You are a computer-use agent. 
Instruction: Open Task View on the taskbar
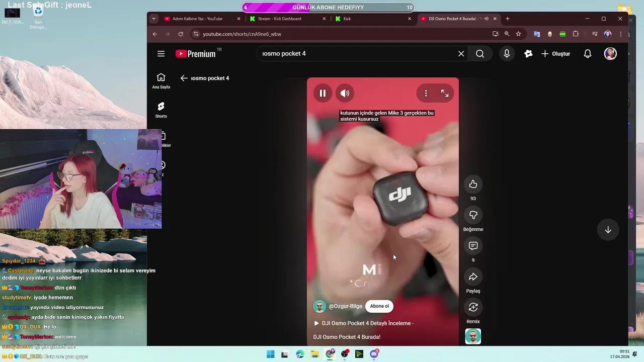tap(285, 354)
